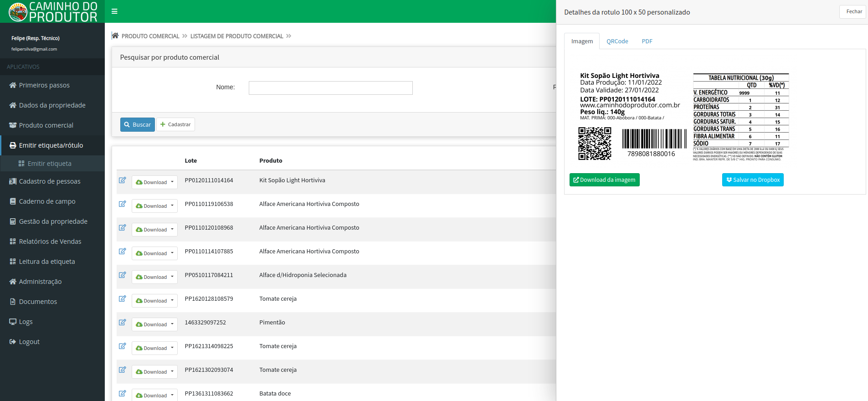868x401 pixels.
Task: Open Caderno de campo in sidebar
Action: 47,201
